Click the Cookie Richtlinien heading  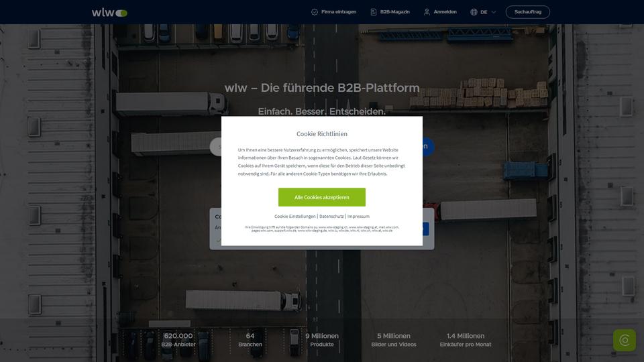click(x=321, y=134)
